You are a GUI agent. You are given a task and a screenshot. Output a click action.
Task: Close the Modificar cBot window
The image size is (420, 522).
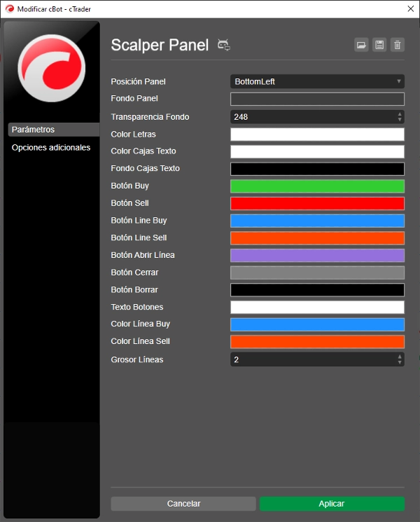(411, 9)
